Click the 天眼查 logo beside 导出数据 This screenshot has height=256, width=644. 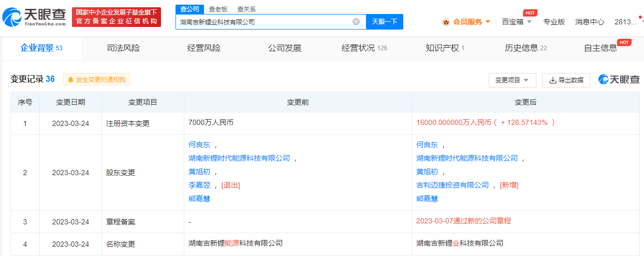pos(619,79)
